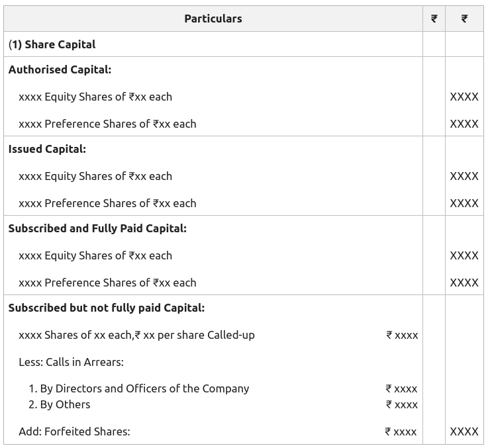Select Equity Shares line under Subscribed Fully Paid

(x=95, y=255)
